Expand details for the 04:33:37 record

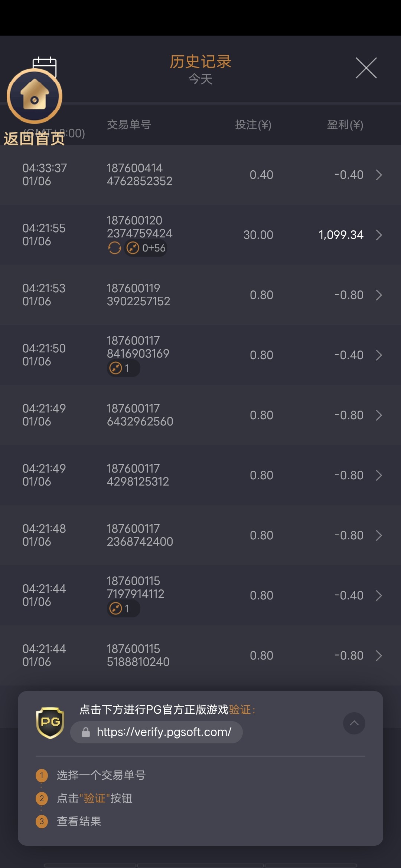379,175
